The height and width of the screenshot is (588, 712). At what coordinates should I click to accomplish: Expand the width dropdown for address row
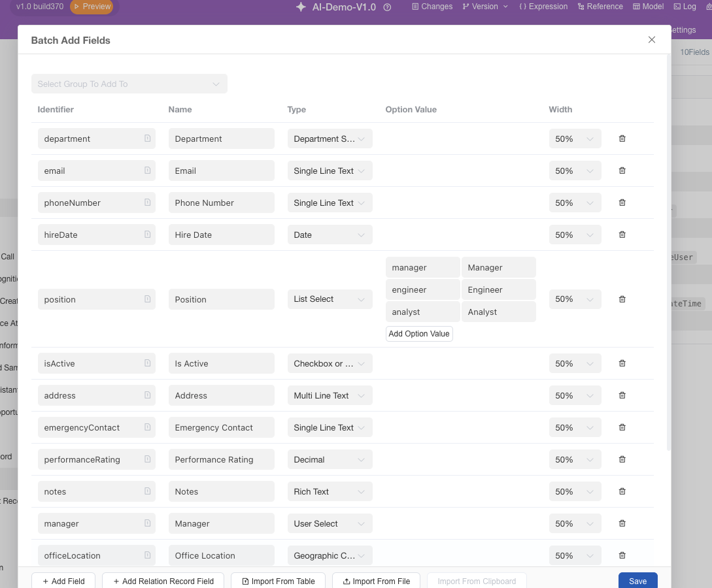(574, 395)
